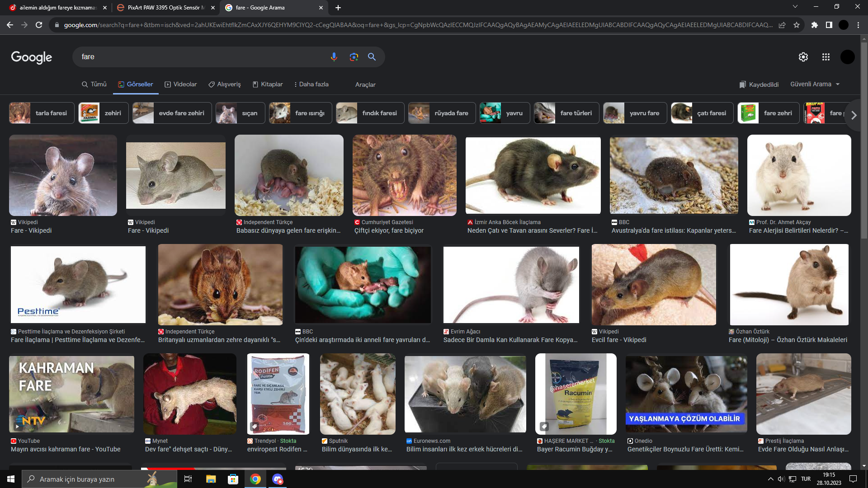The image size is (868, 488).
Task: Open Google Lens image search icon
Action: point(354,57)
